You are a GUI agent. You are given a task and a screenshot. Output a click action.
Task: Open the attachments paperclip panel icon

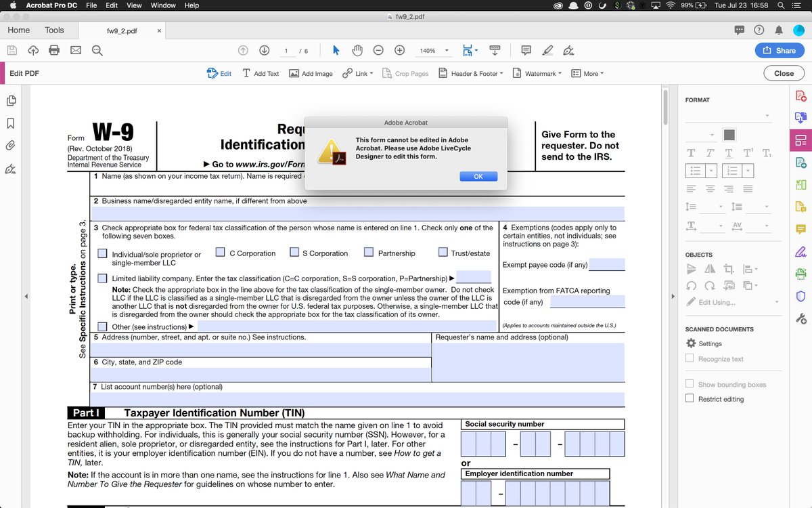pos(11,145)
